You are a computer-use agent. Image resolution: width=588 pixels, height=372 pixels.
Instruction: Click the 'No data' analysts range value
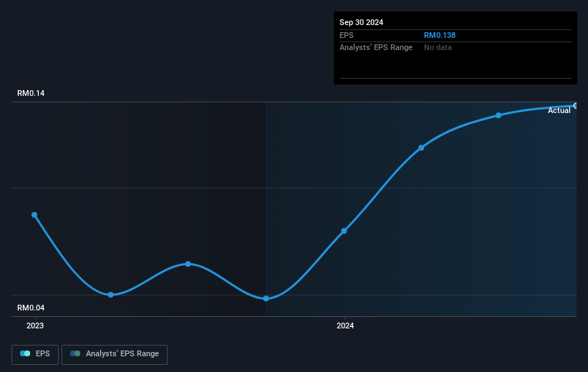point(438,48)
